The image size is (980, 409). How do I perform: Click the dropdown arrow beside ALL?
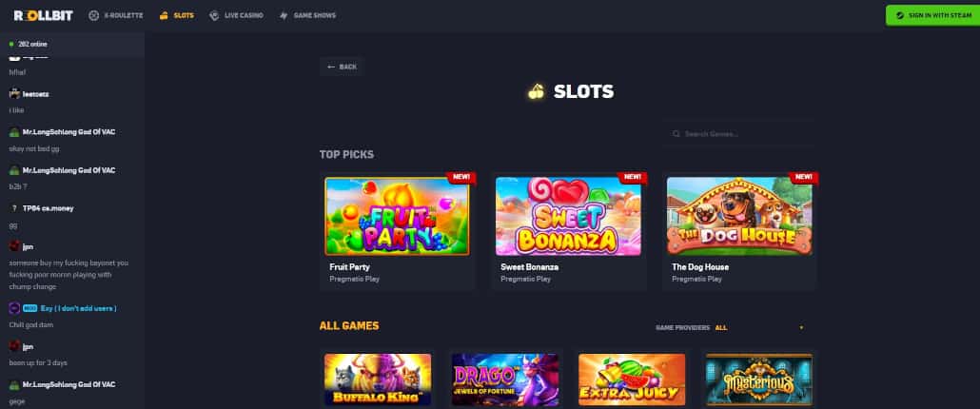pyautogui.click(x=801, y=328)
